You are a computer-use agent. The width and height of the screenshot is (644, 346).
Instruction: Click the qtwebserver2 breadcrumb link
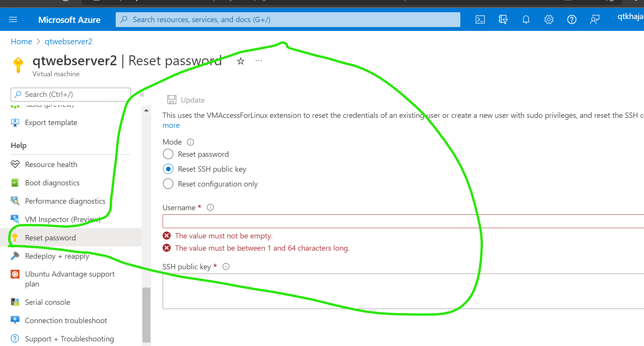tap(68, 42)
